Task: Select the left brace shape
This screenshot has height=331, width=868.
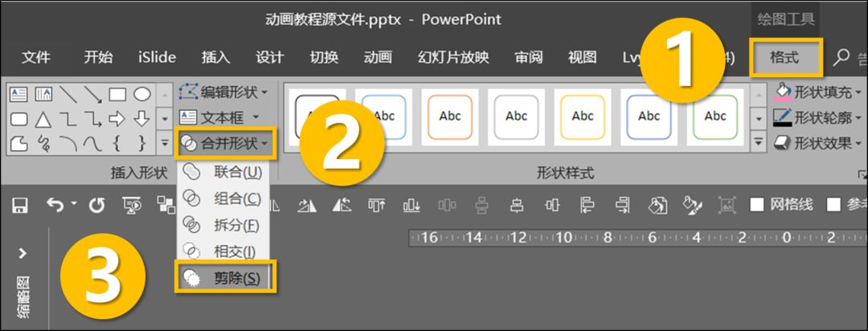Action: coord(117,143)
